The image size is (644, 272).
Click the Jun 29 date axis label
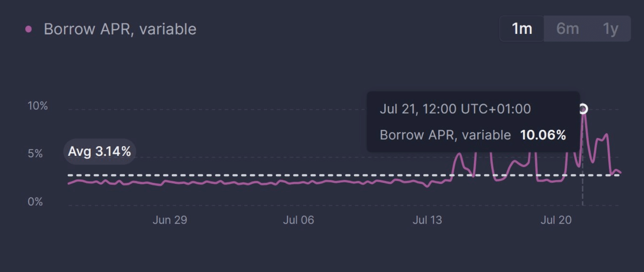tap(170, 220)
